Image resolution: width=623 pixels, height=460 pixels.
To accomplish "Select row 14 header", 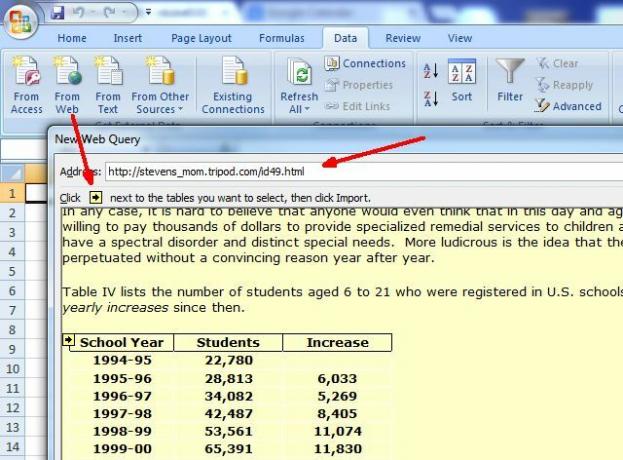I will pos(12,446).
